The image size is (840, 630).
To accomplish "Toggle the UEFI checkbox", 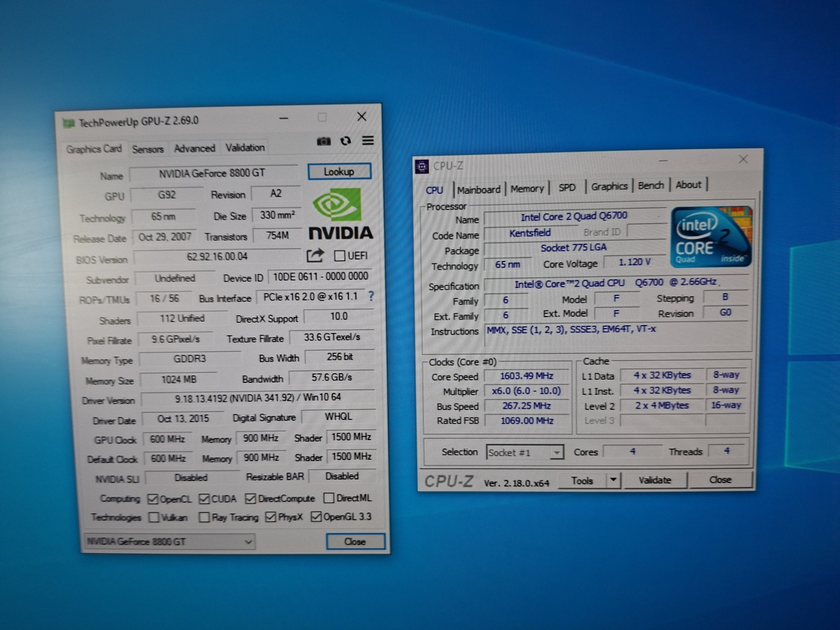I will tap(340, 256).
